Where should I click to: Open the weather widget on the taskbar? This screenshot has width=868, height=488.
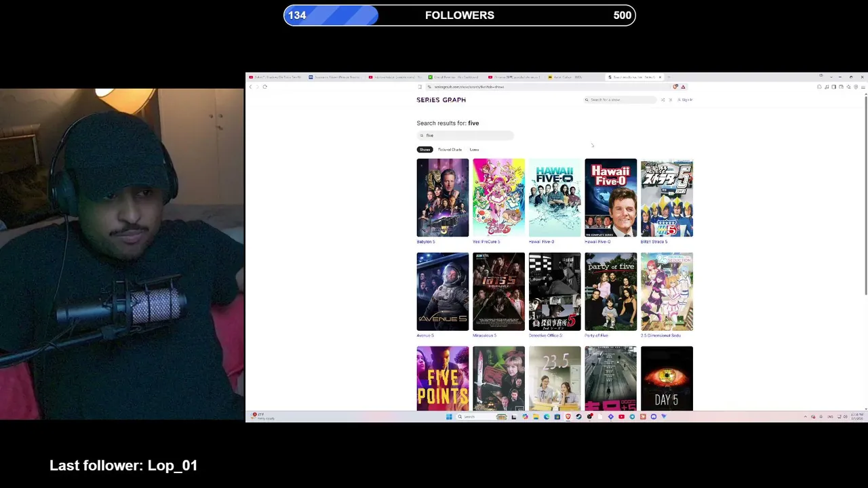tap(263, 416)
